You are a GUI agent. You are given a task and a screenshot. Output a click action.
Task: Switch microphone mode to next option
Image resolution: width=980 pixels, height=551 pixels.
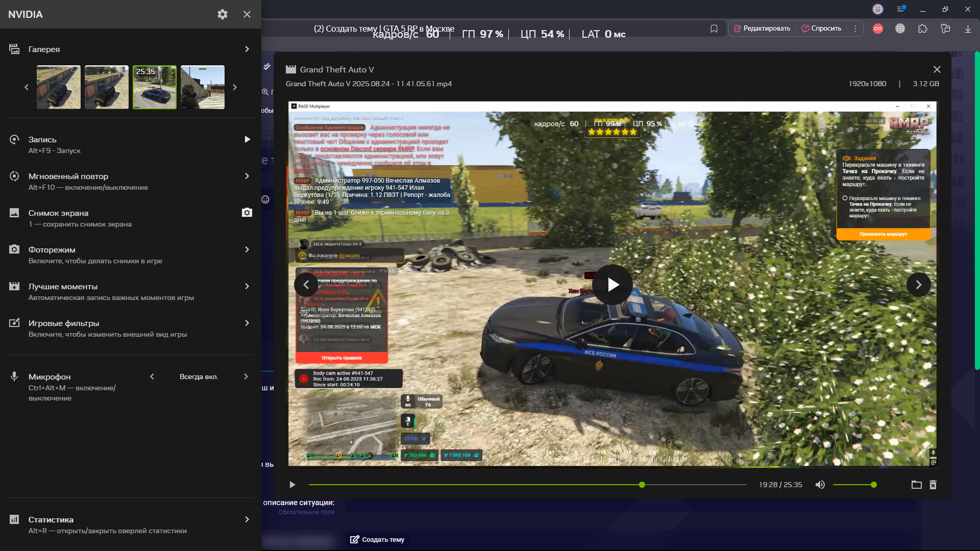point(246,377)
